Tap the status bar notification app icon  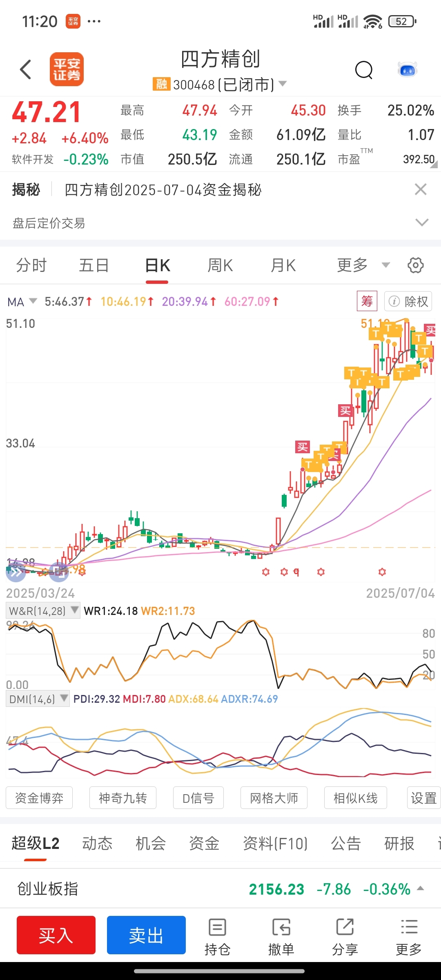point(73,21)
